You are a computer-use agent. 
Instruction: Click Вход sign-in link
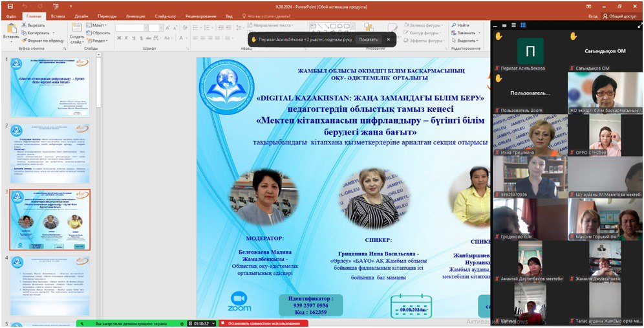593,16
